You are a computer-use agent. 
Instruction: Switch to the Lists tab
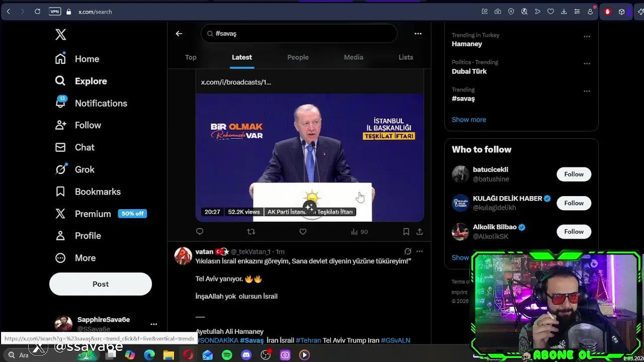pos(406,57)
